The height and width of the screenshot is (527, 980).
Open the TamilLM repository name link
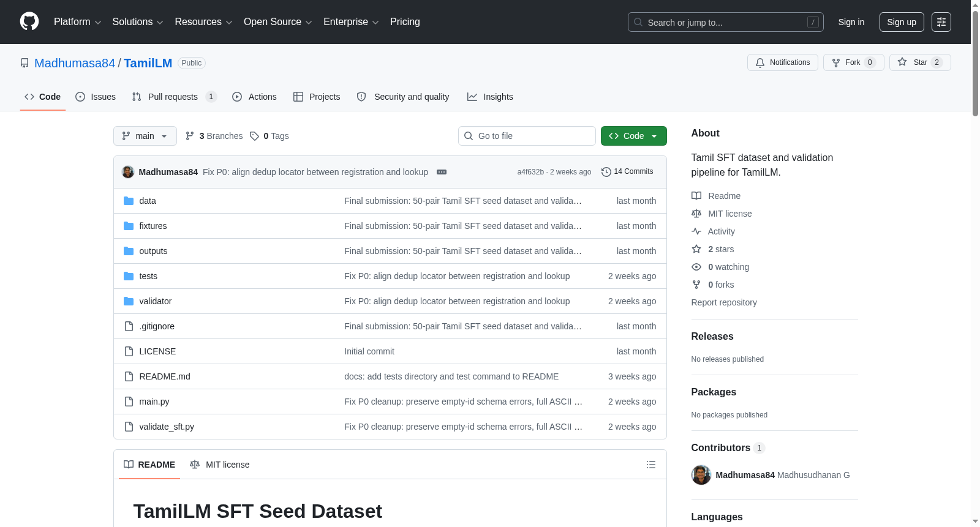tap(148, 63)
